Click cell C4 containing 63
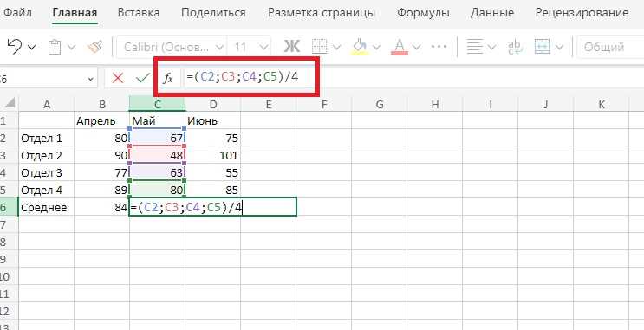The height and width of the screenshot is (330, 644). click(x=157, y=173)
